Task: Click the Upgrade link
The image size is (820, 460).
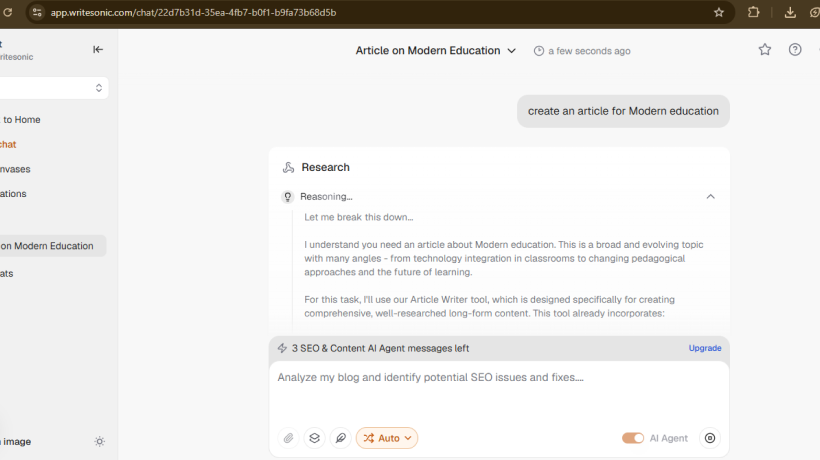Action: 704,348
